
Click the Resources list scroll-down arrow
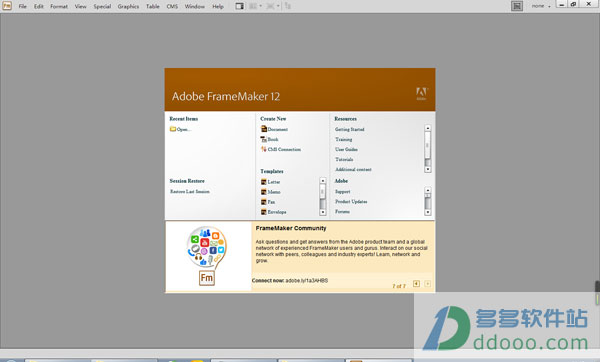427,169
